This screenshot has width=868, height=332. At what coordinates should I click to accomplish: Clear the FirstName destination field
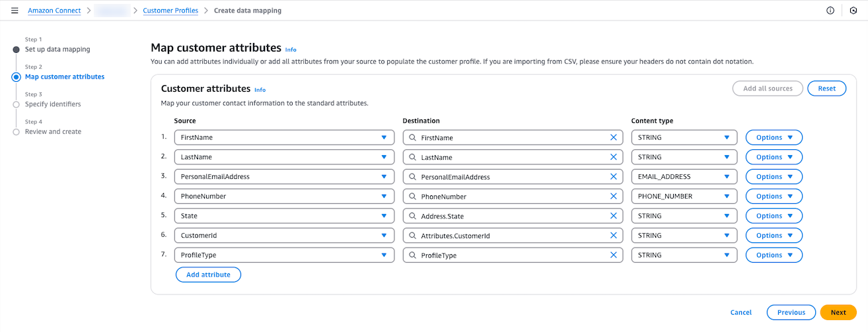[x=613, y=138]
